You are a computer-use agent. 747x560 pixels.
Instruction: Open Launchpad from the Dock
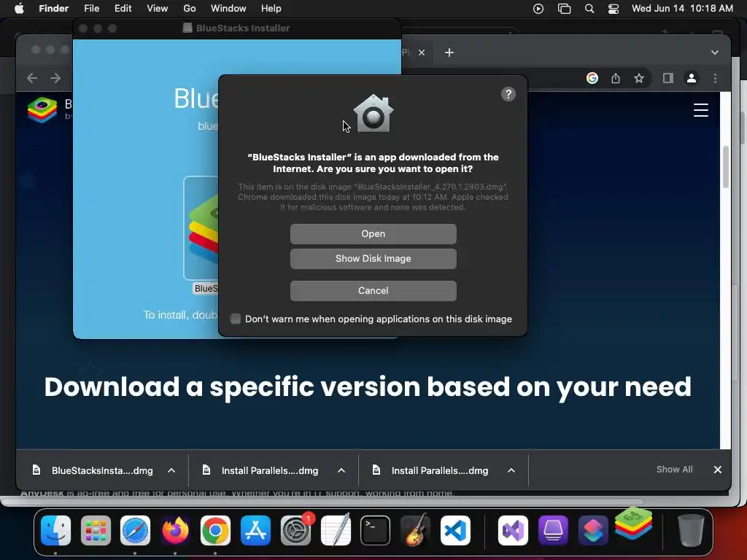96,531
